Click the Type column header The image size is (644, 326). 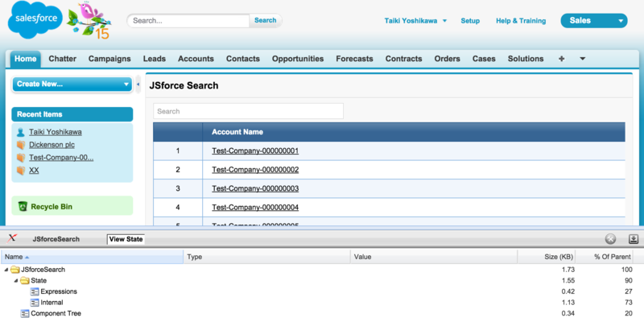pyautogui.click(x=266, y=257)
